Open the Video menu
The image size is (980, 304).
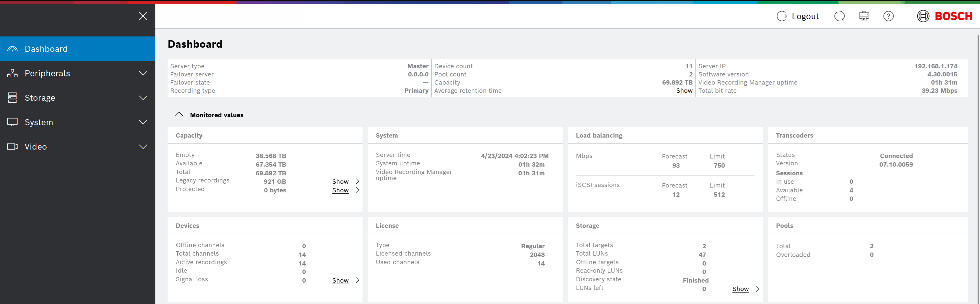(x=78, y=147)
